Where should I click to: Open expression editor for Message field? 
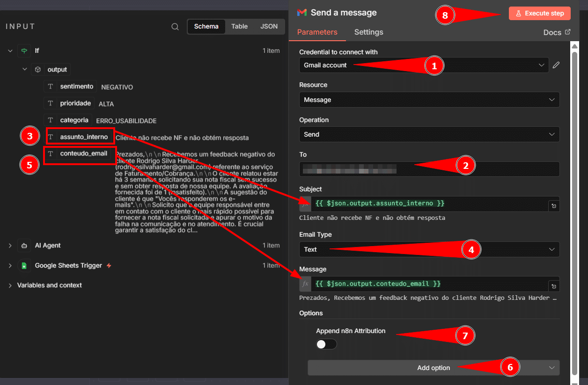point(554,286)
